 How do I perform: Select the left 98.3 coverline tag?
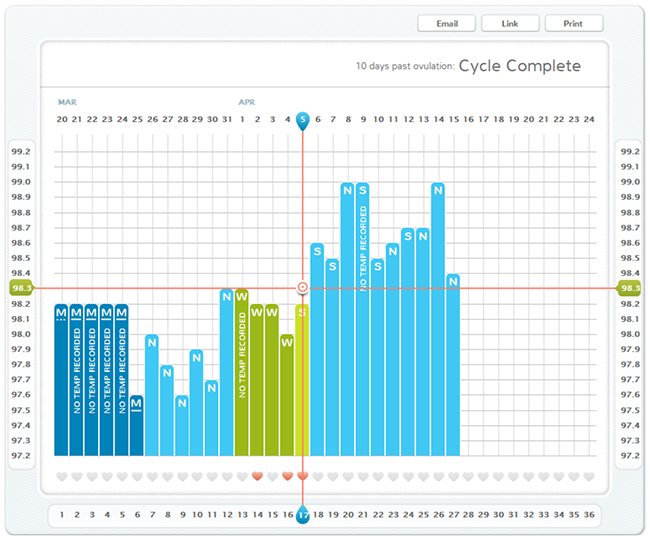[21, 288]
